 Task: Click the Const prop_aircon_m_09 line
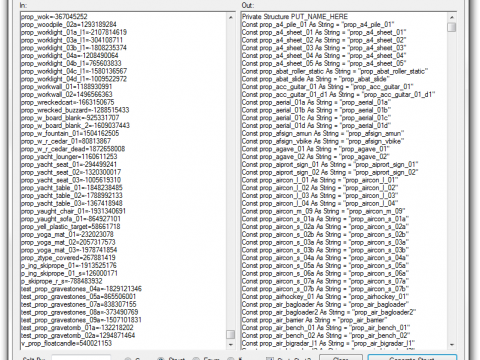[x=323, y=211]
